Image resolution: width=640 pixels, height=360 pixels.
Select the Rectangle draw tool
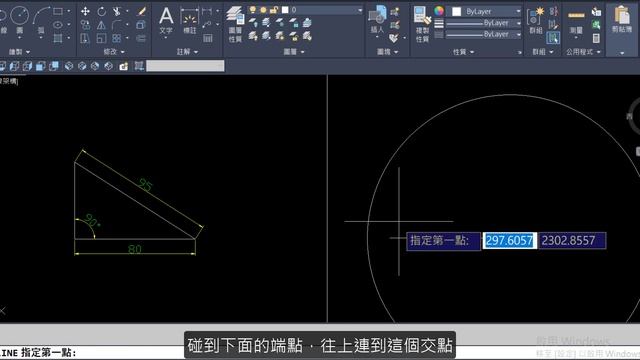(x=58, y=11)
